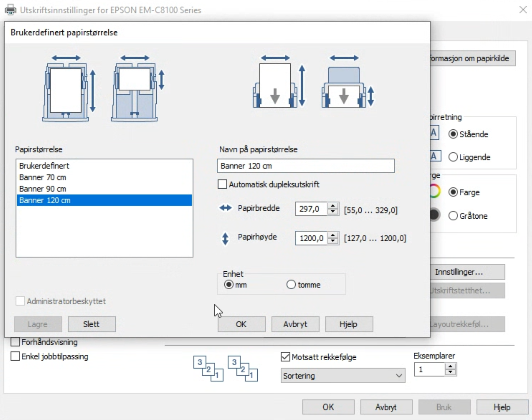Tick the Enkel jobbtilpassing checkbox

point(15,356)
